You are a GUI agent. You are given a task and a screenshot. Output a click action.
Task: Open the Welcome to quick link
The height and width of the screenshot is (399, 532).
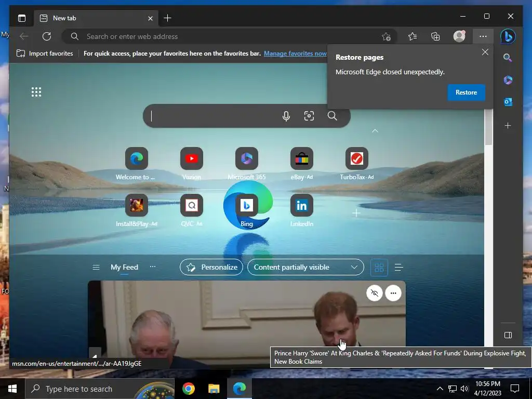(x=137, y=164)
